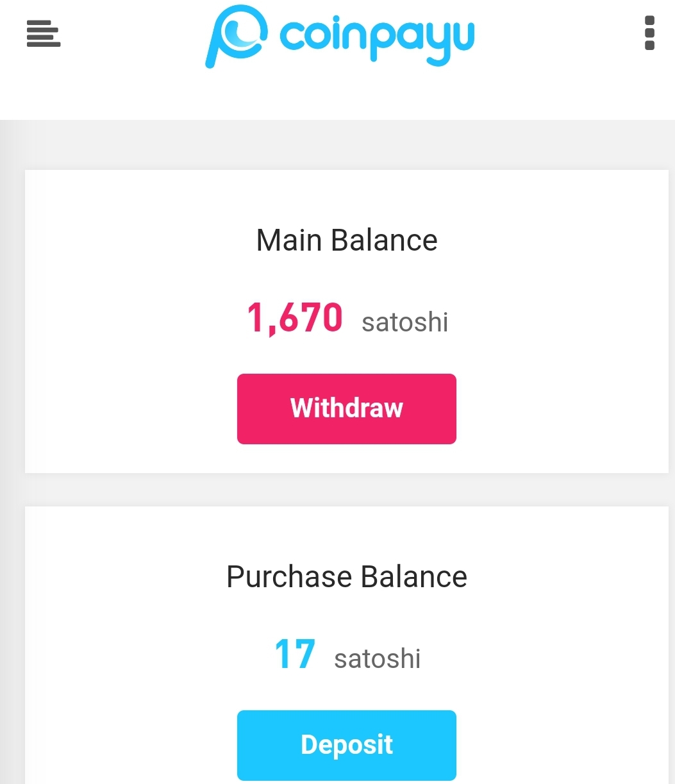Open the three-dot options menu
This screenshot has width=675, height=784.
click(x=649, y=33)
